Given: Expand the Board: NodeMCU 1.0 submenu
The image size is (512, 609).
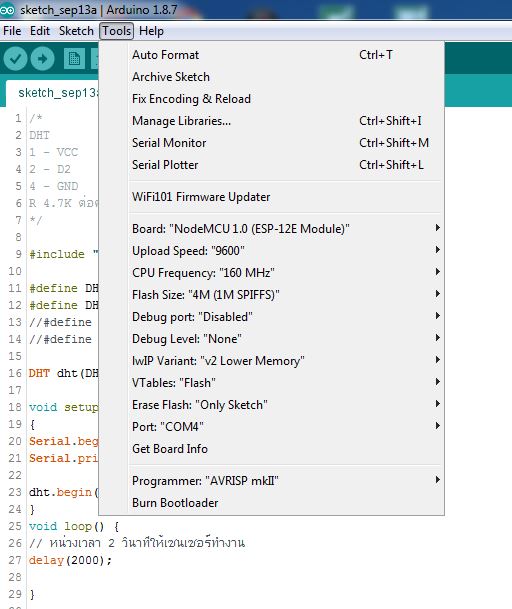Looking at the screenshot, I should pyautogui.click(x=287, y=229).
